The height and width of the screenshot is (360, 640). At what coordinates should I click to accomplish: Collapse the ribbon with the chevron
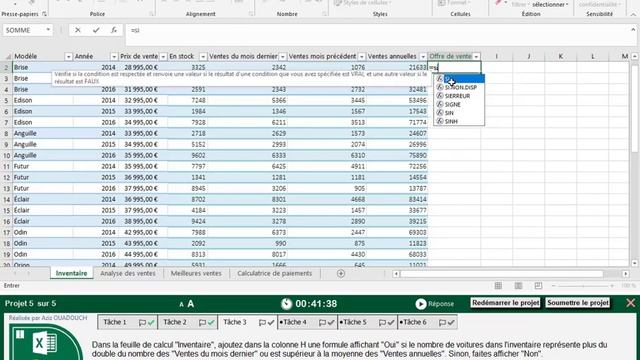point(633,14)
